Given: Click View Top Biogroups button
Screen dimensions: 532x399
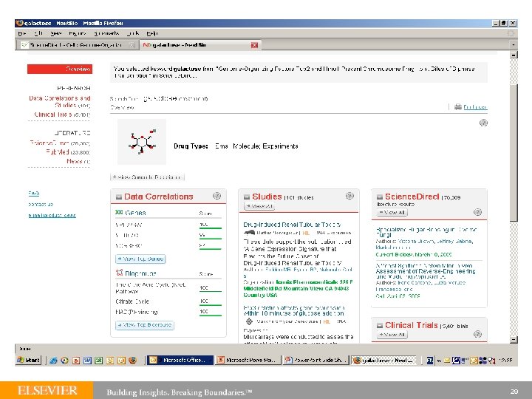Looking at the screenshot, I should pos(145,325).
